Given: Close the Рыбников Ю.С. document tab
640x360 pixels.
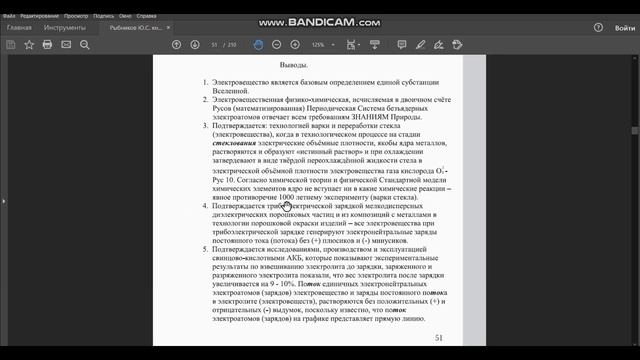Looking at the screenshot, I should coord(168,28).
